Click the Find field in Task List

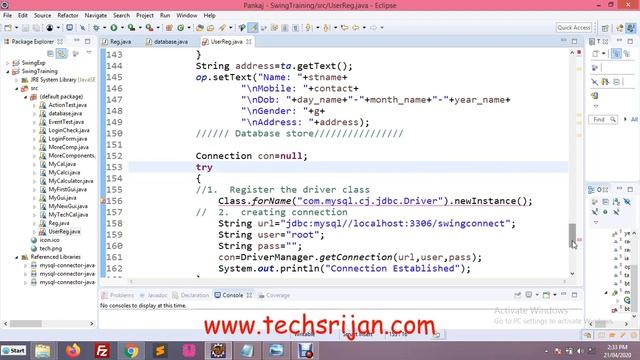click(x=602, y=119)
